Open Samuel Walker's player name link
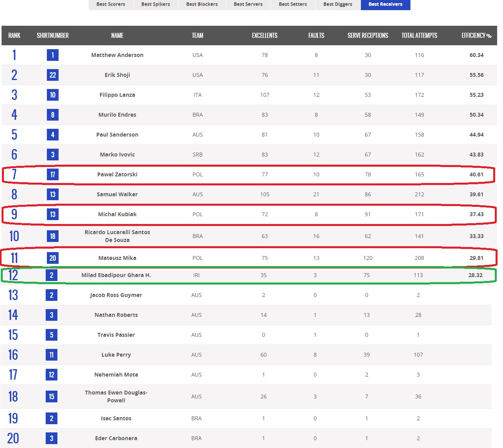The width and height of the screenshot is (503, 448). pyautogui.click(x=117, y=194)
